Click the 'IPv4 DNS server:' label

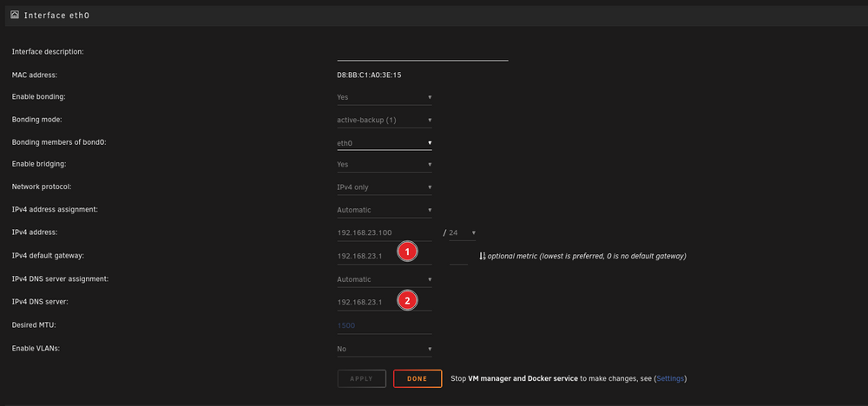pos(40,302)
